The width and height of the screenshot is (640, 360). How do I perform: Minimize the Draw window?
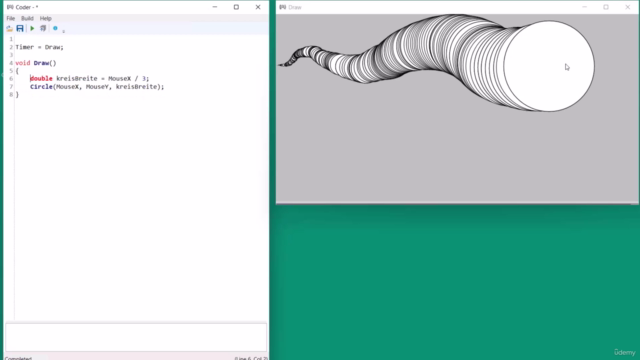[584, 7]
